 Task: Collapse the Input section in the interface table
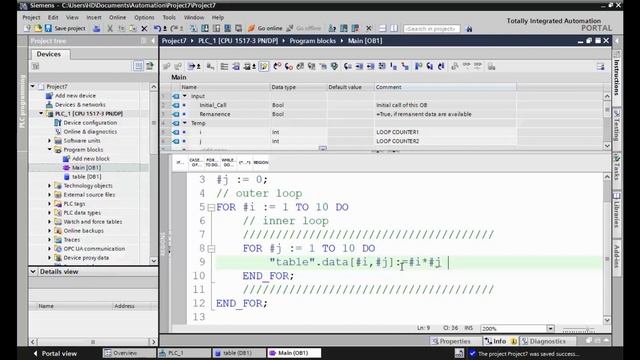[185, 96]
